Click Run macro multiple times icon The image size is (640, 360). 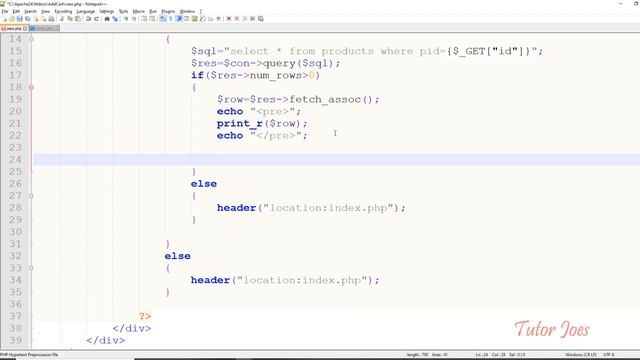(252, 19)
